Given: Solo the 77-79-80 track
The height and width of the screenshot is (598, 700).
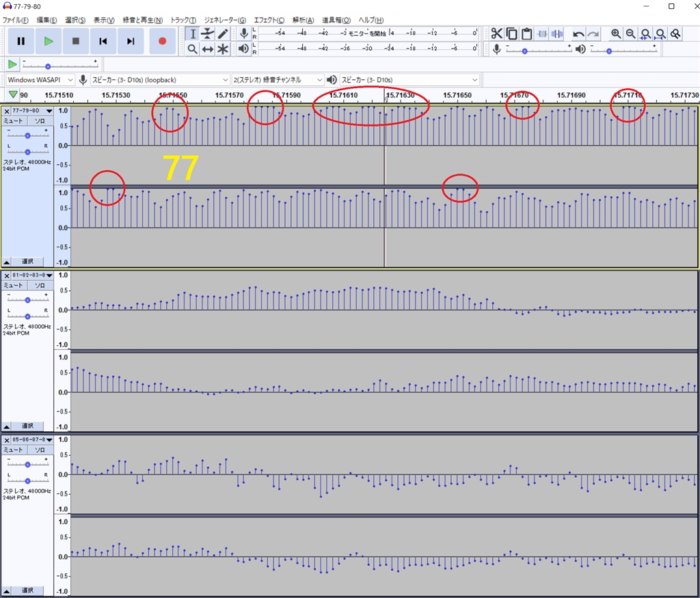Looking at the screenshot, I should pos(40,121).
